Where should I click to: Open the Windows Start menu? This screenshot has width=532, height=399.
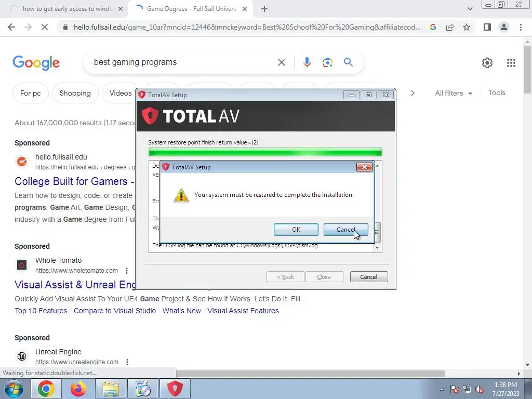(14, 389)
